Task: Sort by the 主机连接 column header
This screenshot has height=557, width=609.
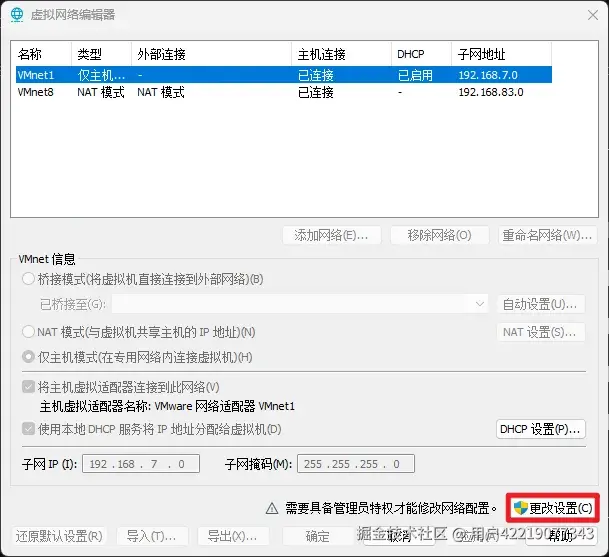Action: coord(341,54)
